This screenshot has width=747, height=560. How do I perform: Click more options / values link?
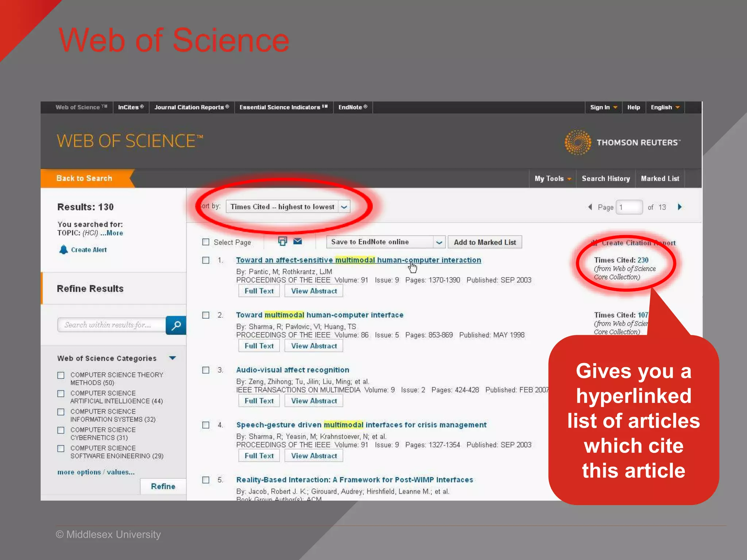[x=96, y=472]
